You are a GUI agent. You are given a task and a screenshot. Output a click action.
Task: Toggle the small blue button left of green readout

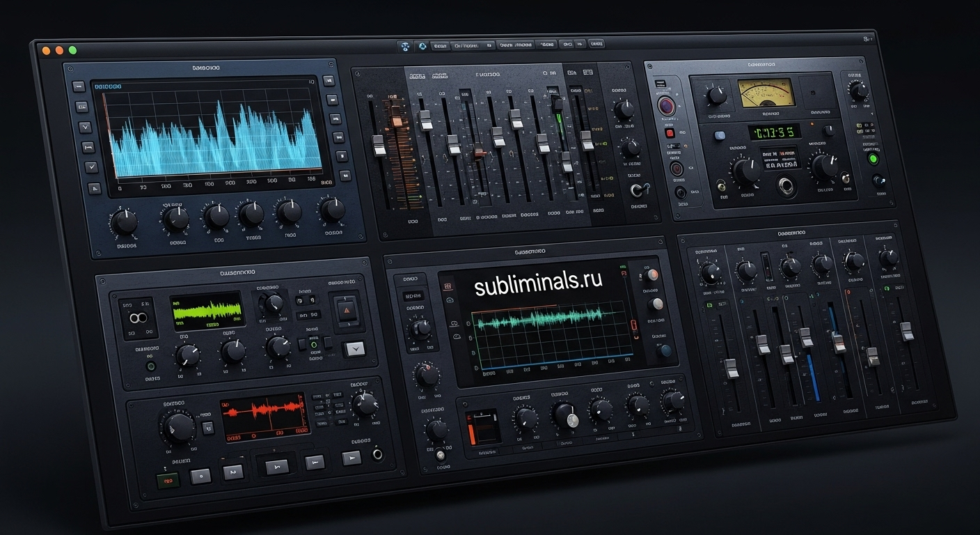coord(720,135)
